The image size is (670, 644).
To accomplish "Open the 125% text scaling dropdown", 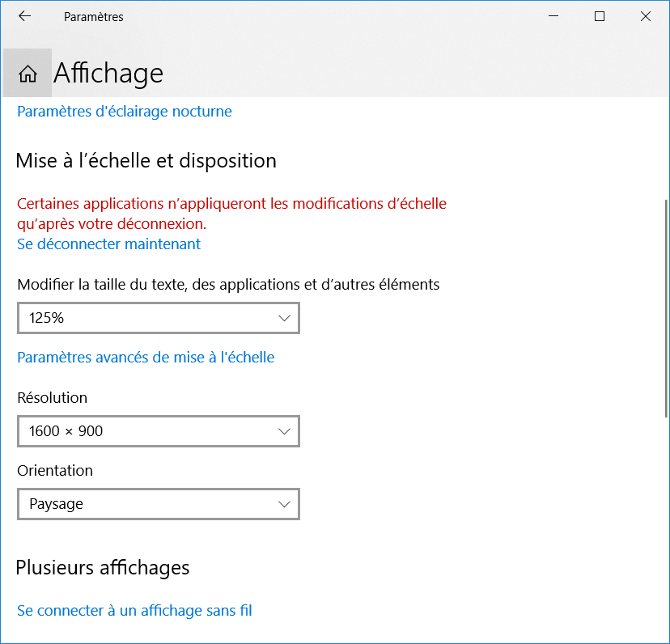I will click(x=159, y=318).
